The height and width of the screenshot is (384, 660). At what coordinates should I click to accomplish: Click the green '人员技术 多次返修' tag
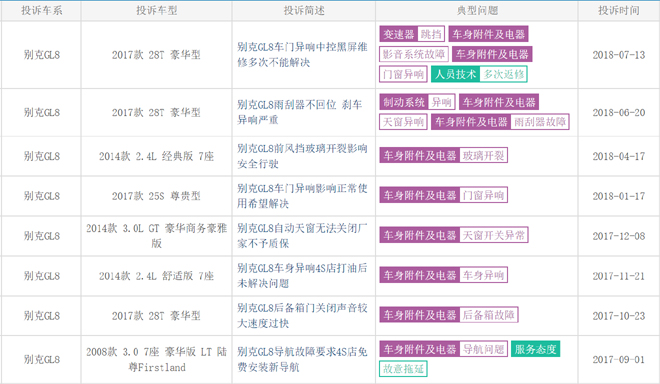coord(479,74)
